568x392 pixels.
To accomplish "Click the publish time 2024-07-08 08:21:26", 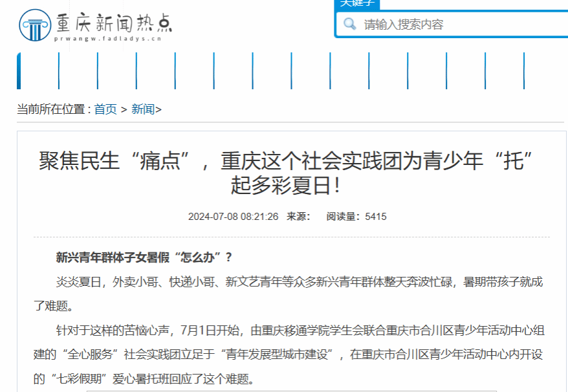I will pyautogui.click(x=233, y=216).
